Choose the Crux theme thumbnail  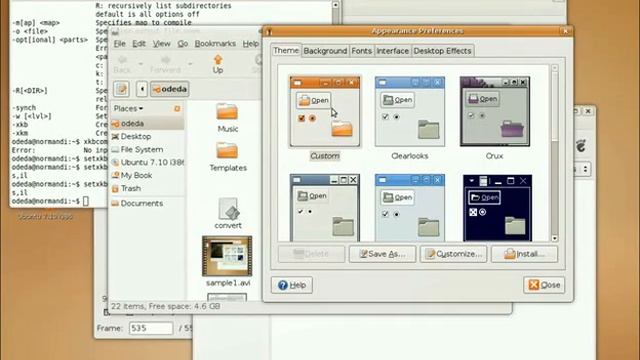495,111
